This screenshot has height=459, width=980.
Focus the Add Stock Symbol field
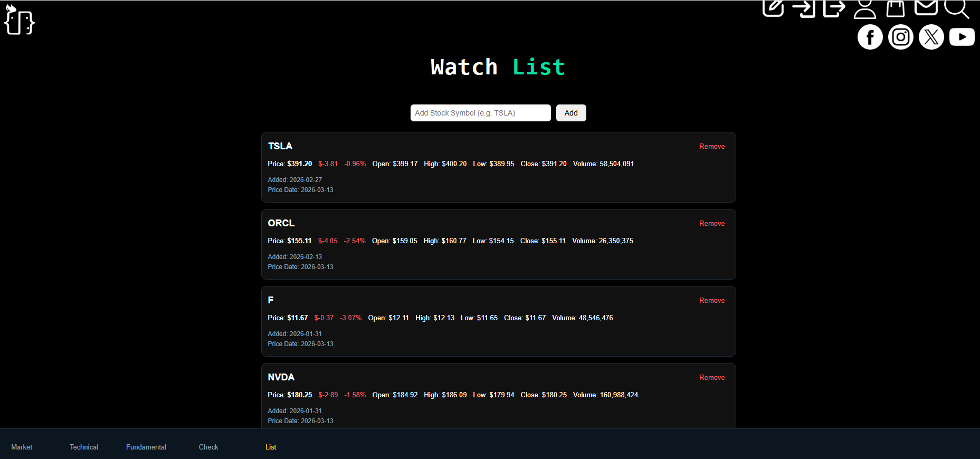481,113
